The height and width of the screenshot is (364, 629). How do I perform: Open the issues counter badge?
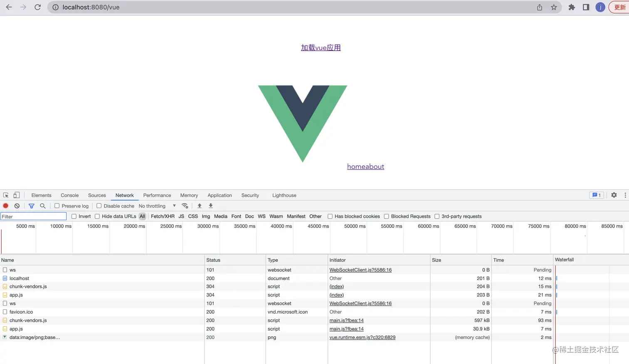[597, 195]
